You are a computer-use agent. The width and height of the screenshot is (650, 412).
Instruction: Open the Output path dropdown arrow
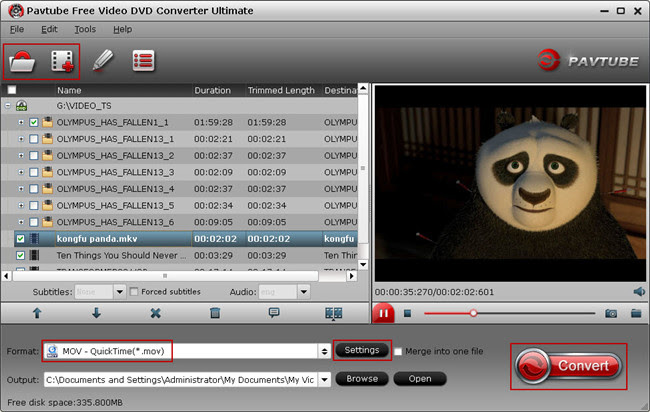[x=325, y=379]
